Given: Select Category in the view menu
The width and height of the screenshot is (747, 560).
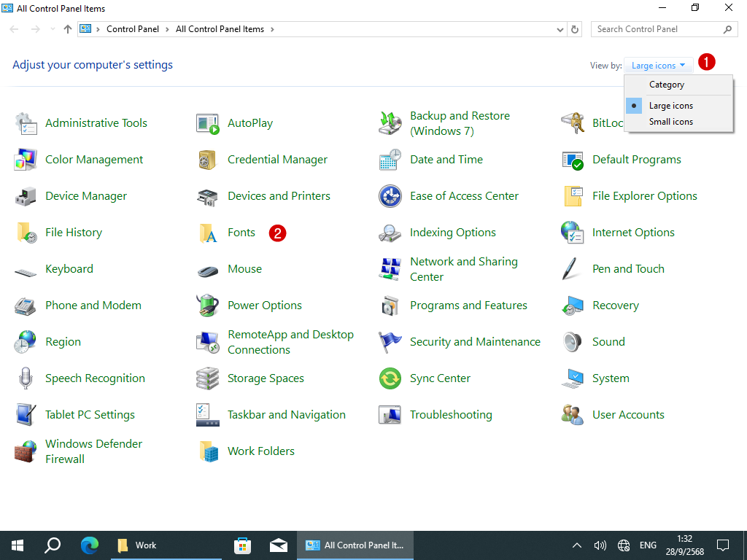Looking at the screenshot, I should coord(666,85).
